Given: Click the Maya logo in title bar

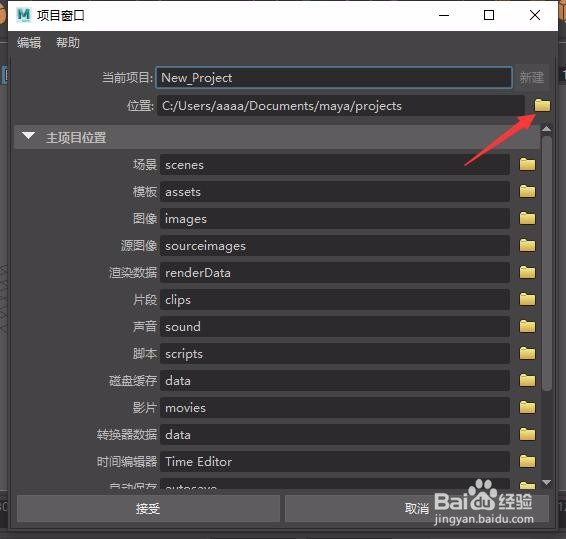Looking at the screenshot, I should 24,15.
